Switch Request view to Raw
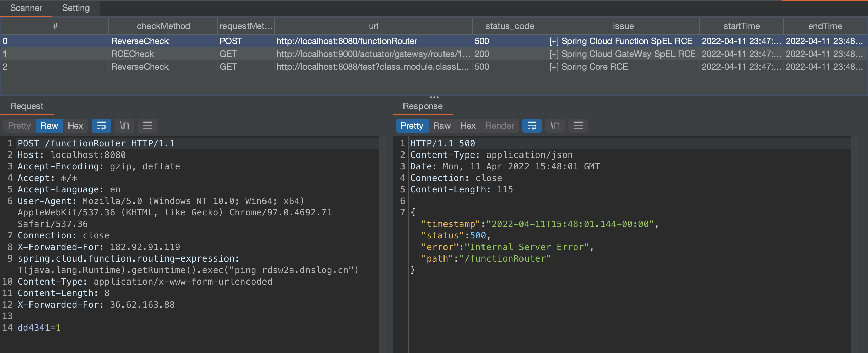The image size is (868, 353). 49,126
